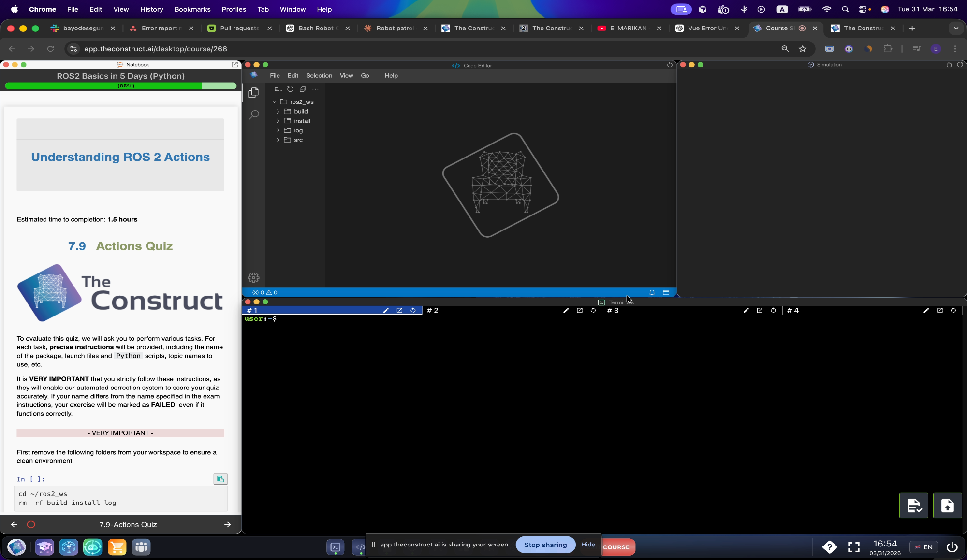This screenshot has height=560, width=967.
Task: Open the Manage gear icon in code editor
Action: click(253, 277)
